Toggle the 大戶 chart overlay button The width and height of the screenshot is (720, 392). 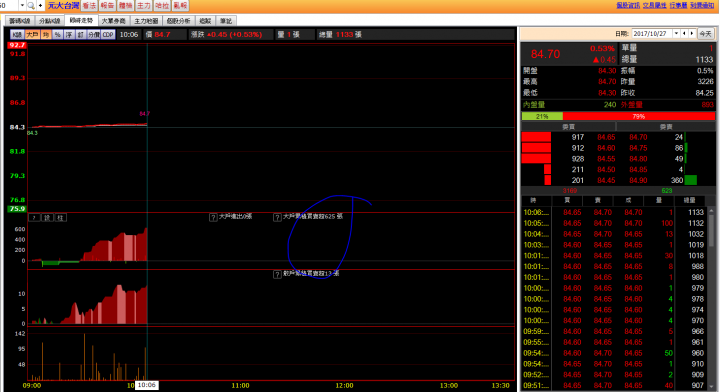(x=32, y=34)
